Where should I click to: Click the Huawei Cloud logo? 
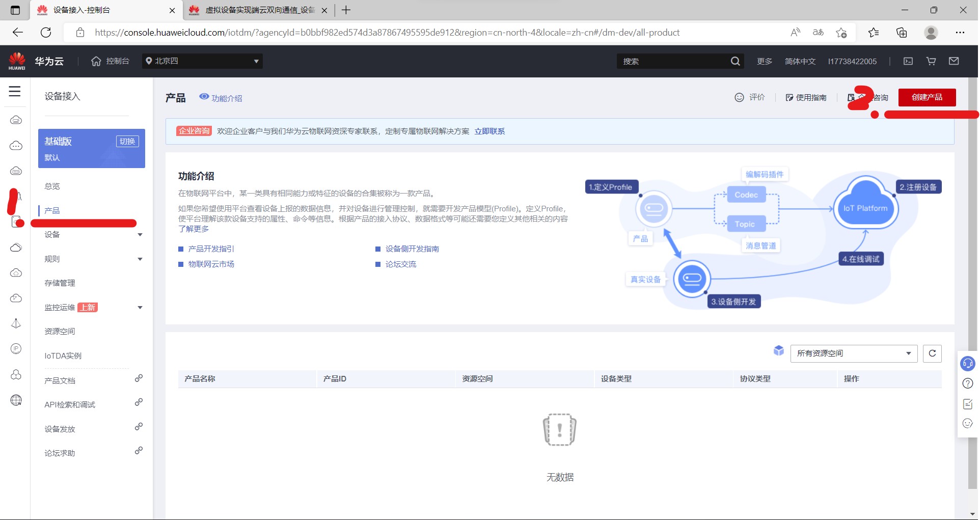(17, 61)
